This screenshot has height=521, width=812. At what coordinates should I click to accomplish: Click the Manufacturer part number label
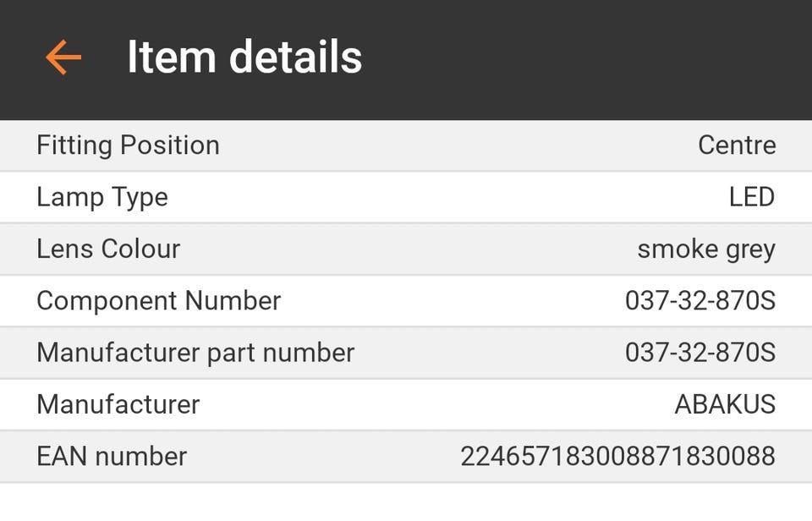pos(195,352)
